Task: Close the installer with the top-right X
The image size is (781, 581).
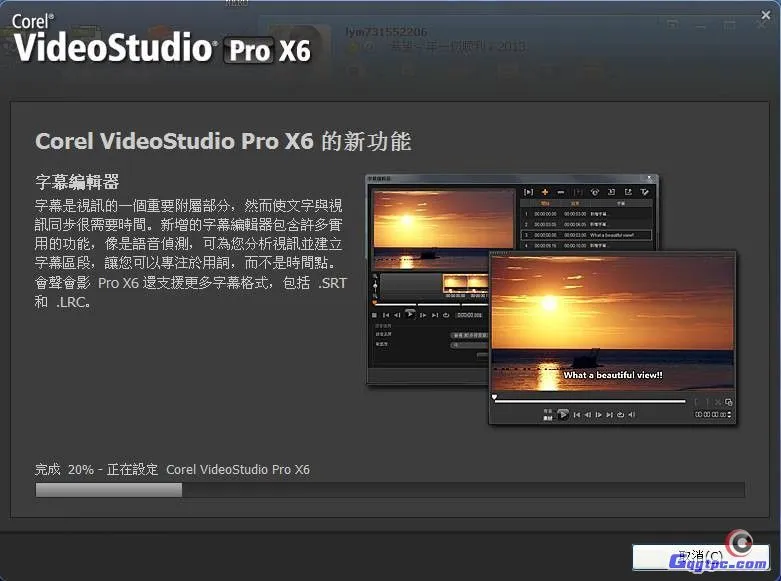Action: pyautogui.click(x=763, y=16)
